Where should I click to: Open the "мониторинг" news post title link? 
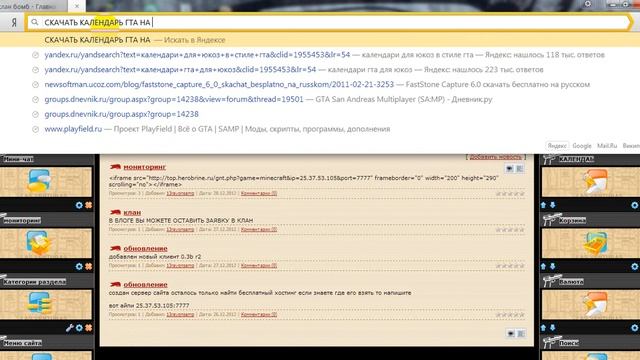click(x=144, y=167)
